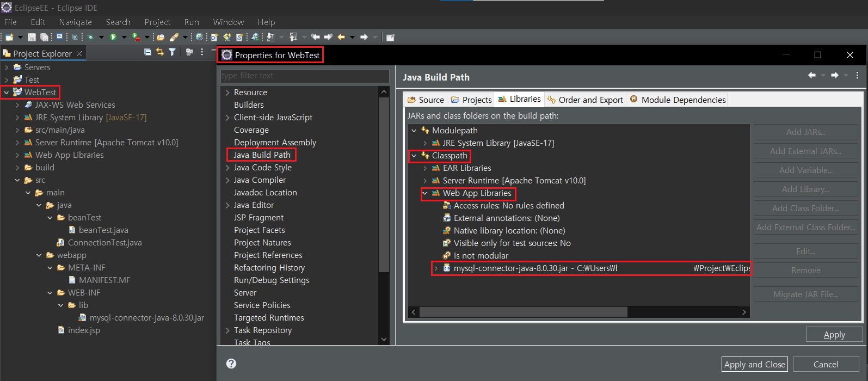Collapse the Classpath node
This screenshot has width=868, height=381.
[414, 156]
